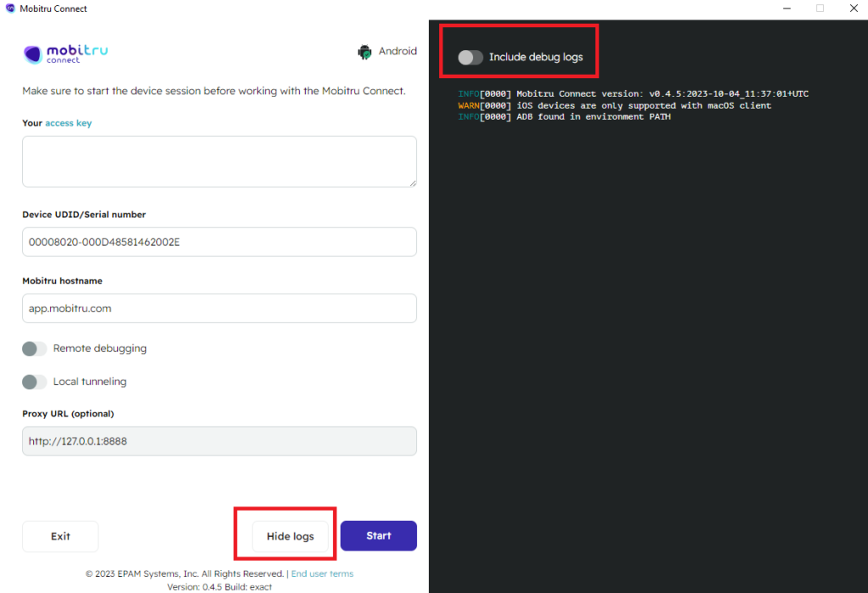The image size is (868, 593).
Task: Turn on Remote debugging
Action: click(34, 348)
